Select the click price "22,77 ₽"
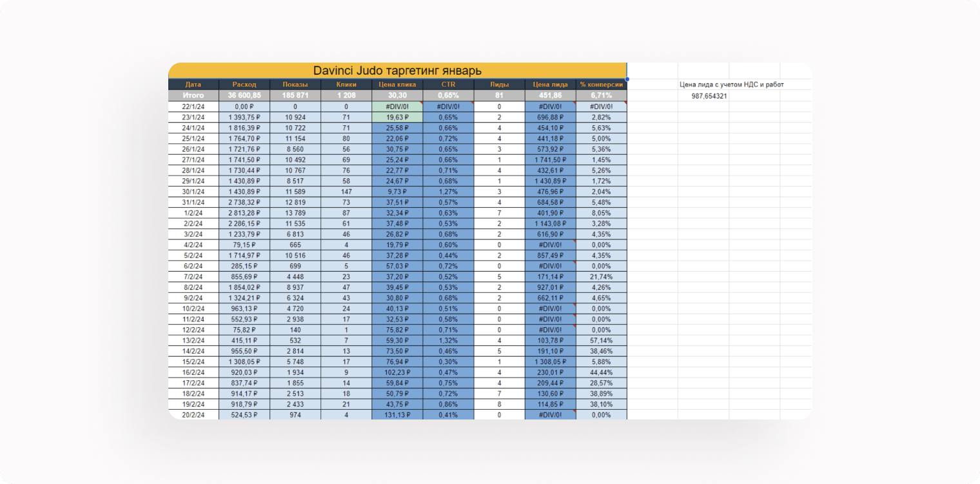The image size is (980, 484). pyautogui.click(x=397, y=170)
